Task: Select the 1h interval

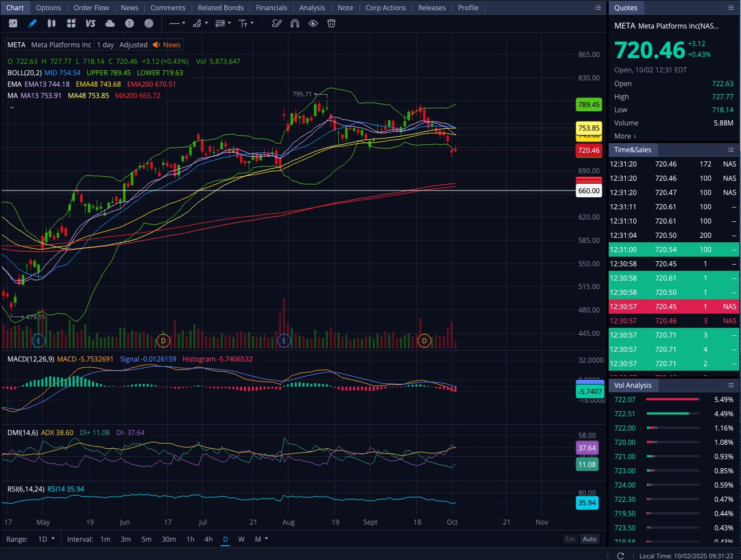Action: coord(191,539)
